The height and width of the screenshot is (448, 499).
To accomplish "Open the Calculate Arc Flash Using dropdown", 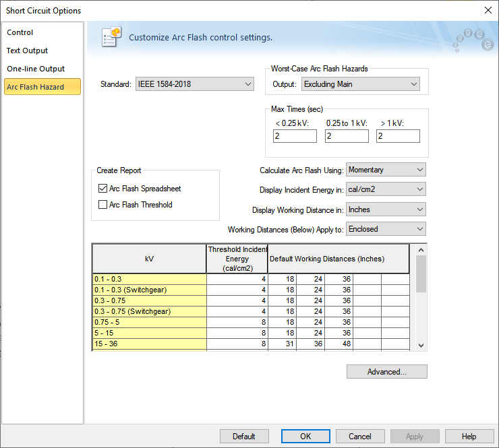I will 386,170.
